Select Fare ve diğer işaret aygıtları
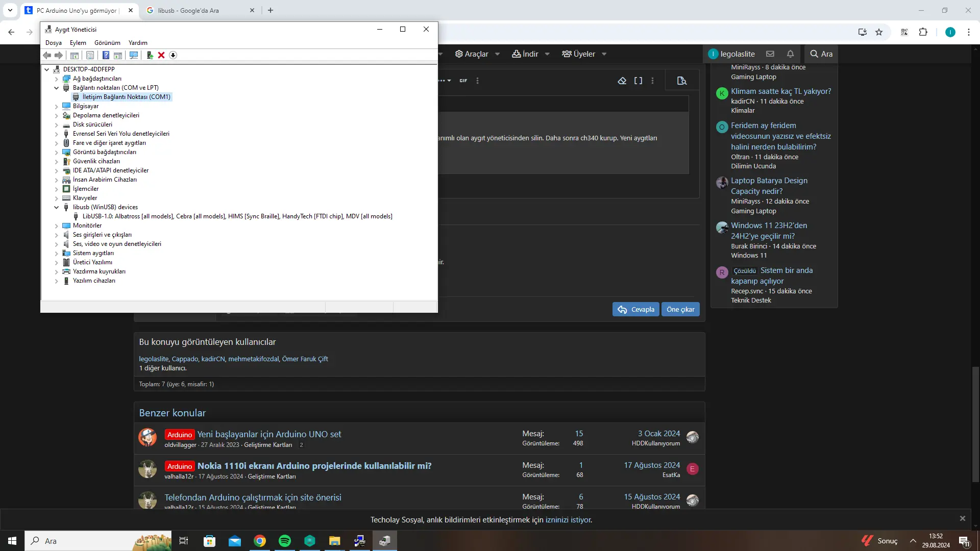This screenshot has height=551, width=980. 109,143
